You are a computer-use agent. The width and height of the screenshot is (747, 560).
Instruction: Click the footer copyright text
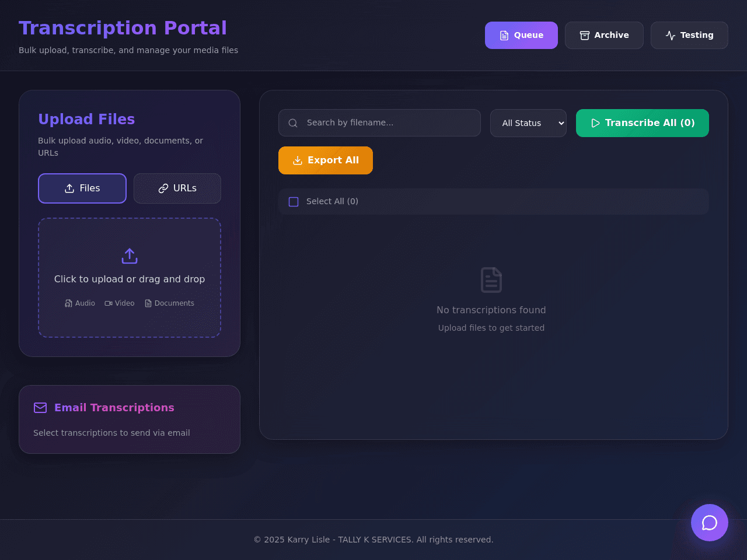pos(373,540)
